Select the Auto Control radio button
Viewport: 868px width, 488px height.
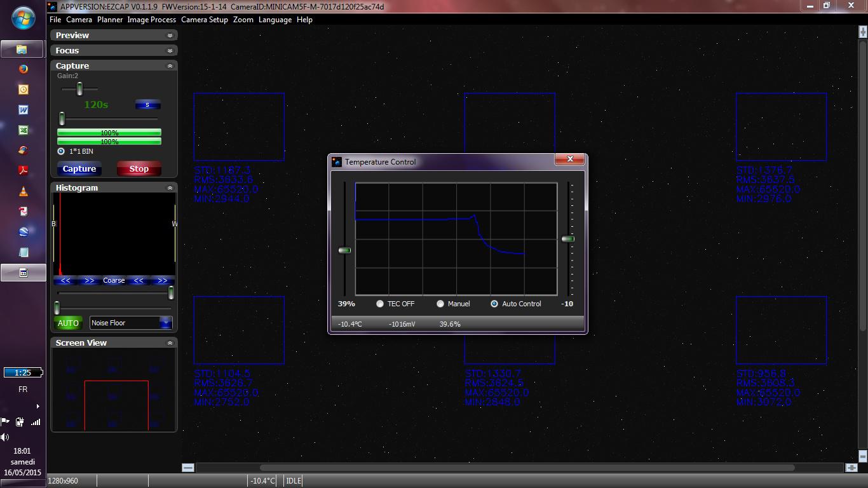coord(494,304)
